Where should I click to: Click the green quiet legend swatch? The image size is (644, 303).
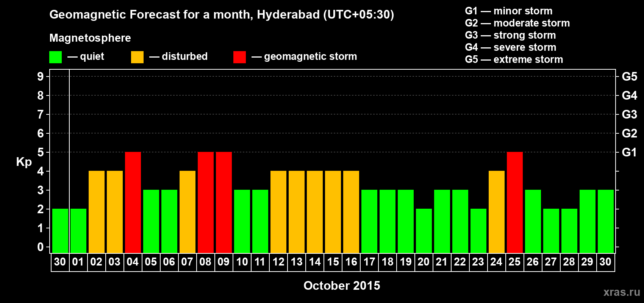[x=55, y=57]
